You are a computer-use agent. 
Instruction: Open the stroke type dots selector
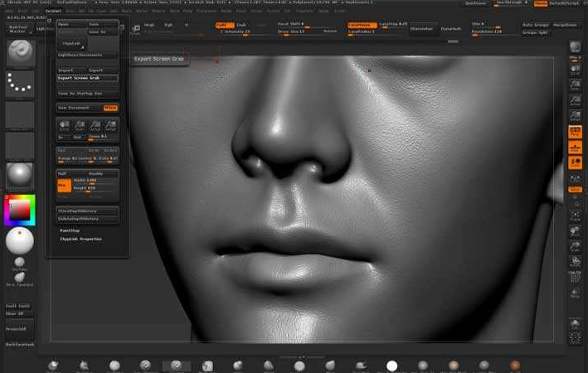20,83
